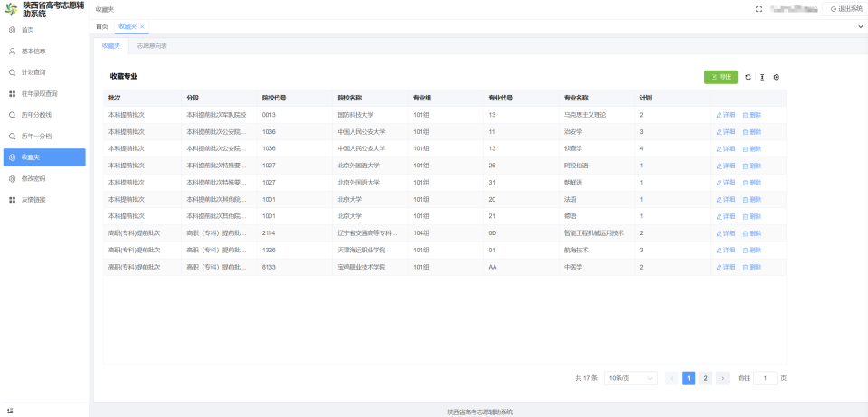Open 详细 for 治安学 row
This screenshot has height=417, width=868.
(726, 132)
